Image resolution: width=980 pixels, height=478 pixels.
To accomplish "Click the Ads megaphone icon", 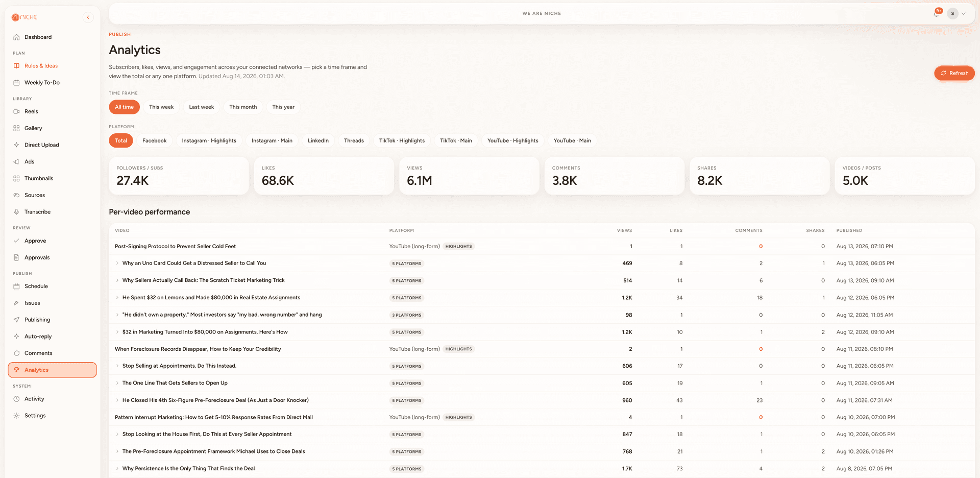I will pyautogui.click(x=16, y=162).
